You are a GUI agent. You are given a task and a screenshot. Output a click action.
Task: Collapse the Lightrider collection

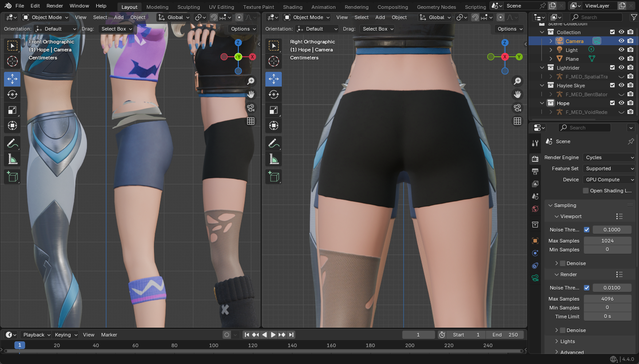pos(542,67)
